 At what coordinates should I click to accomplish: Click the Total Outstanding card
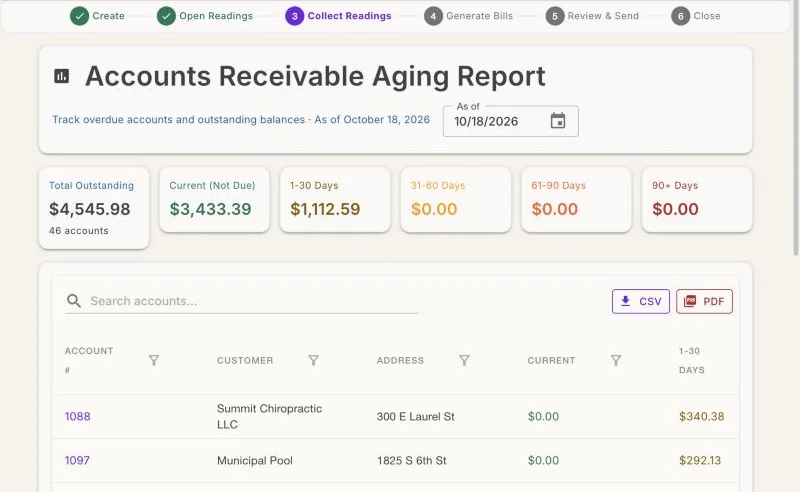point(94,208)
